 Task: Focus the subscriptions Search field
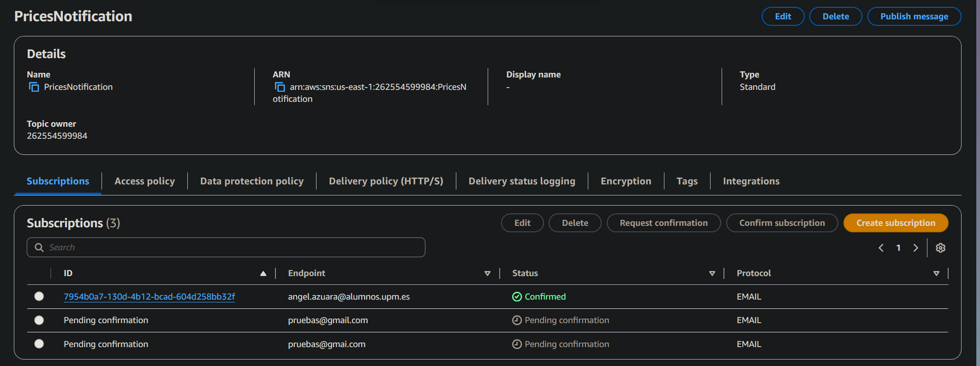point(226,248)
